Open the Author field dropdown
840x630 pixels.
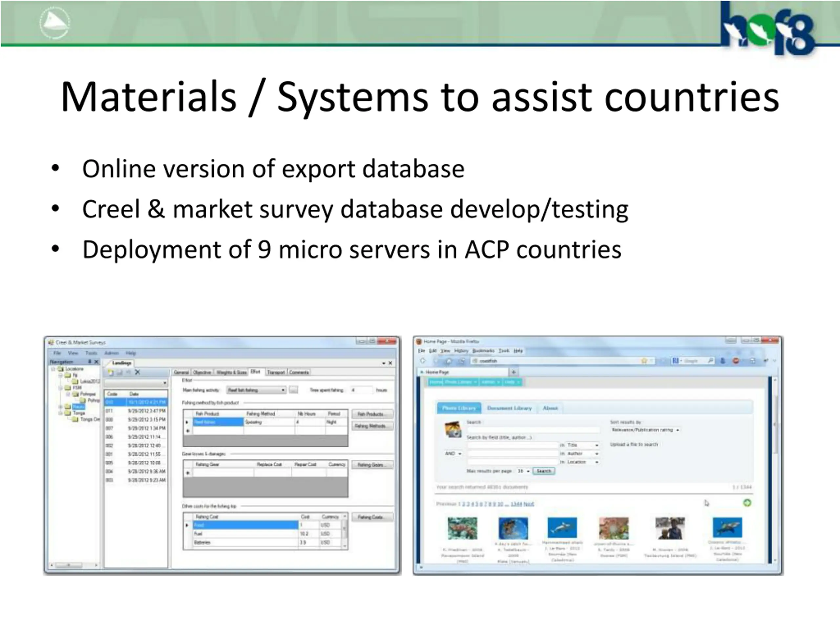coord(583,454)
